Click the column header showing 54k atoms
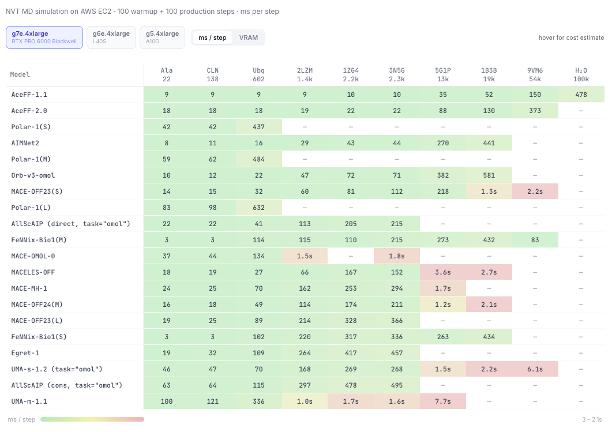 [x=535, y=75]
